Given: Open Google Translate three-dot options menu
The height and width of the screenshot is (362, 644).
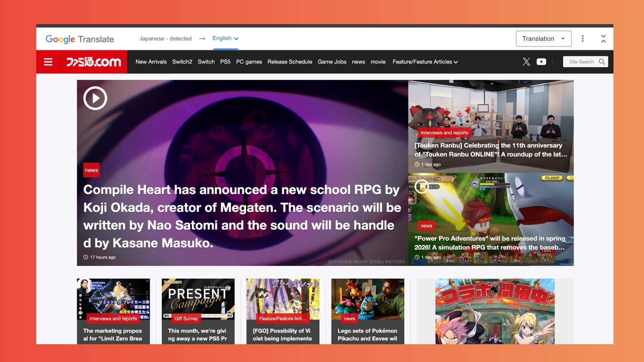Looking at the screenshot, I should 583,39.
